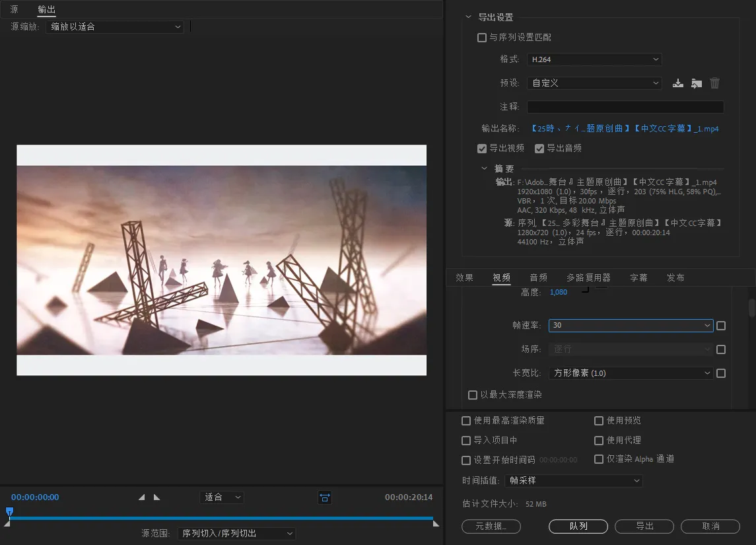756x545 pixels.
Task: Click the 估计文件大小 52 MB value
Action: point(535,504)
